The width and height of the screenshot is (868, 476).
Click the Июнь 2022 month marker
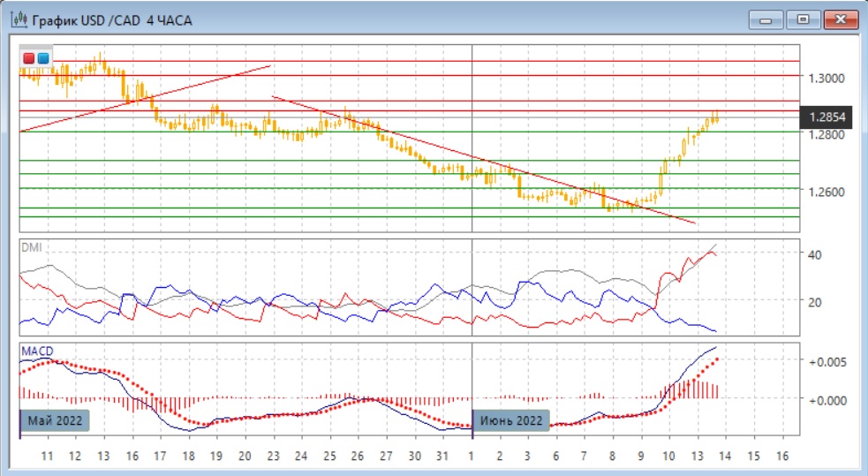pyautogui.click(x=512, y=420)
